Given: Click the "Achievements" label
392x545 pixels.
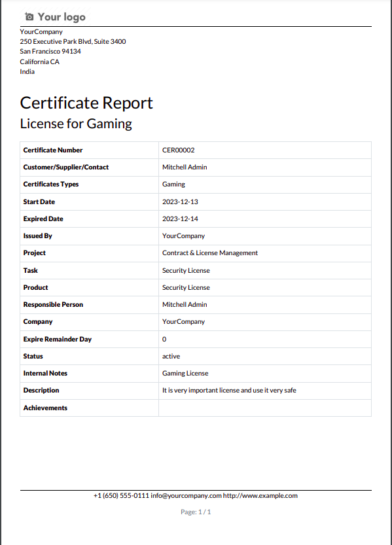Looking at the screenshot, I should coord(45,408).
